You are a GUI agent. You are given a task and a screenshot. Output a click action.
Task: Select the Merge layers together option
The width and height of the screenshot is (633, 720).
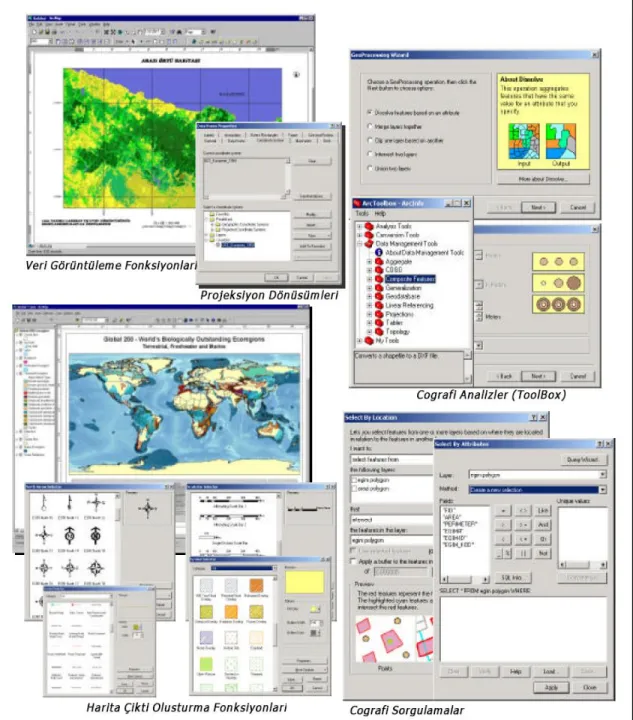370,126
